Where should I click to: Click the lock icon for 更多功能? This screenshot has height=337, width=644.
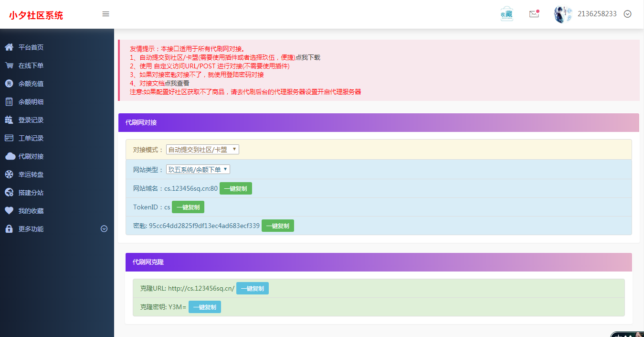9,229
